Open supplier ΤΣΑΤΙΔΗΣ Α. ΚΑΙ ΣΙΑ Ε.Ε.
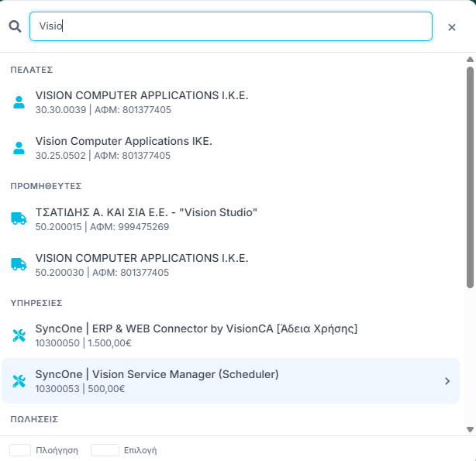Screen dimensions: 476x461 [x=146, y=212]
